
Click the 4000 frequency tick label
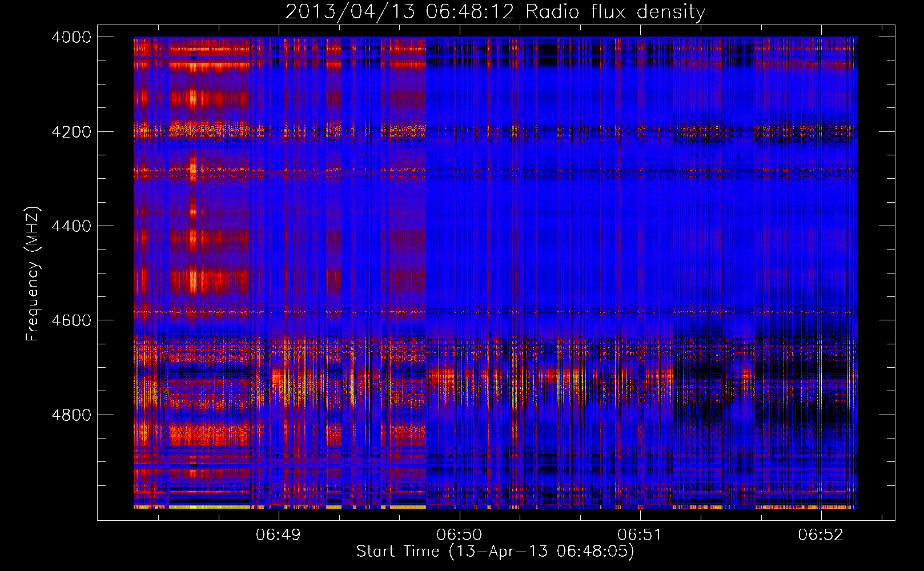click(71, 37)
